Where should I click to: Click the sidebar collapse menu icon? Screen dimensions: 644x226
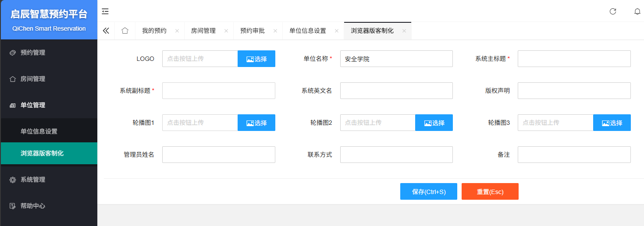(105, 11)
